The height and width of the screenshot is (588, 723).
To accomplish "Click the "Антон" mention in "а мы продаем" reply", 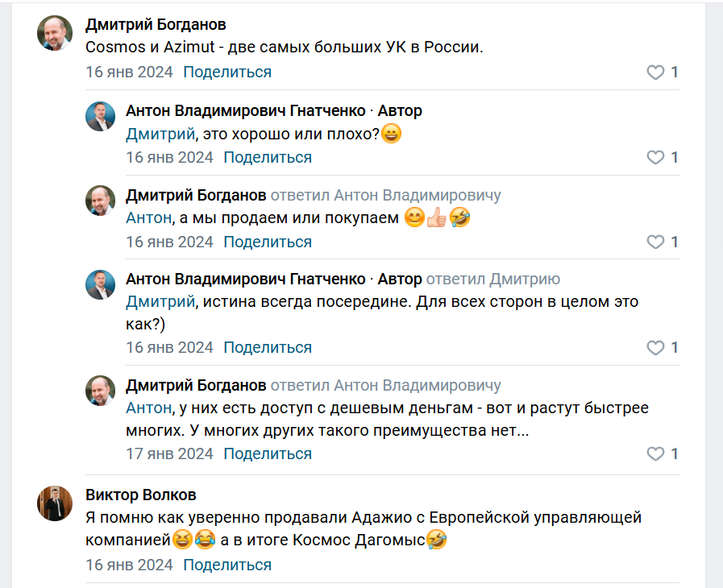I will click(148, 217).
